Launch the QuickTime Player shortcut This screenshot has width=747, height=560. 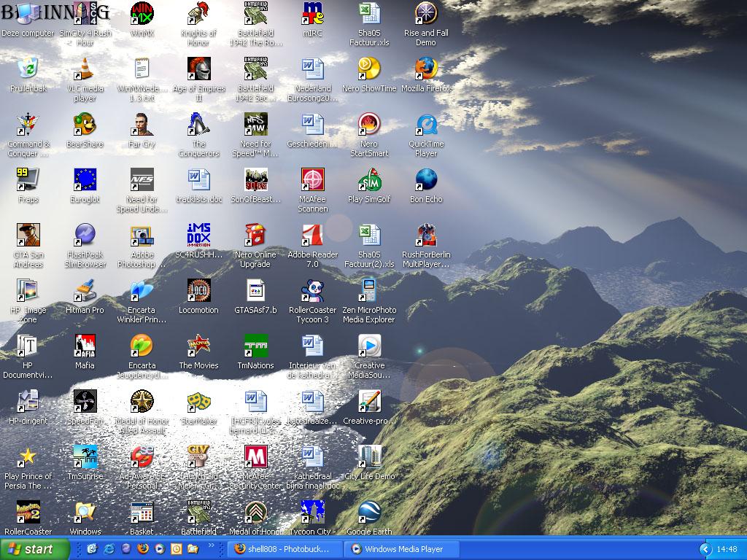(426, 126)
